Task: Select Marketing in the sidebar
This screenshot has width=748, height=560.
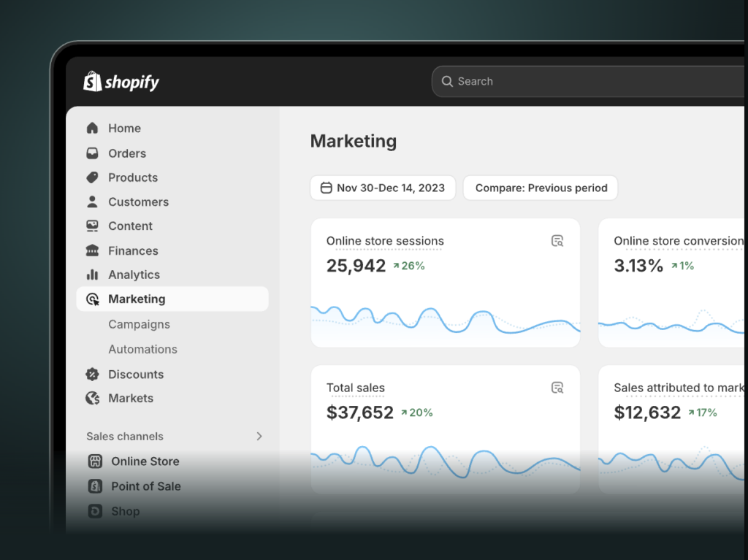Action: [x=172, y=299]
